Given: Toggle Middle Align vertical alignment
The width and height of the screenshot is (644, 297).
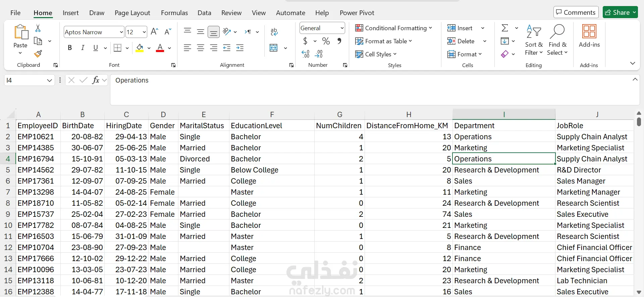Looking at the screenshot, I should (201, 32).
